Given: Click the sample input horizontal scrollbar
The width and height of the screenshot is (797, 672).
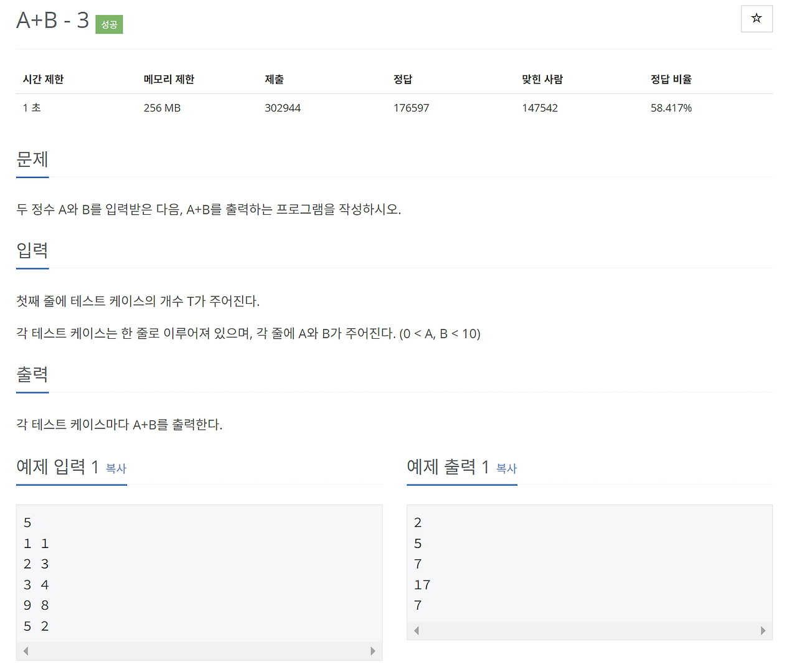Looking at the screenshot, I should coord(199,651).
